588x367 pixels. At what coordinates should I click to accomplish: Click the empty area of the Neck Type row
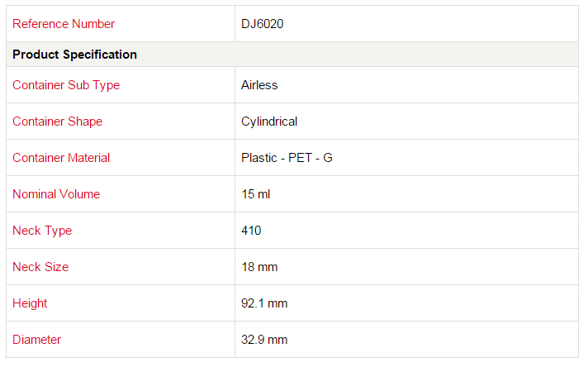point(420,231)
